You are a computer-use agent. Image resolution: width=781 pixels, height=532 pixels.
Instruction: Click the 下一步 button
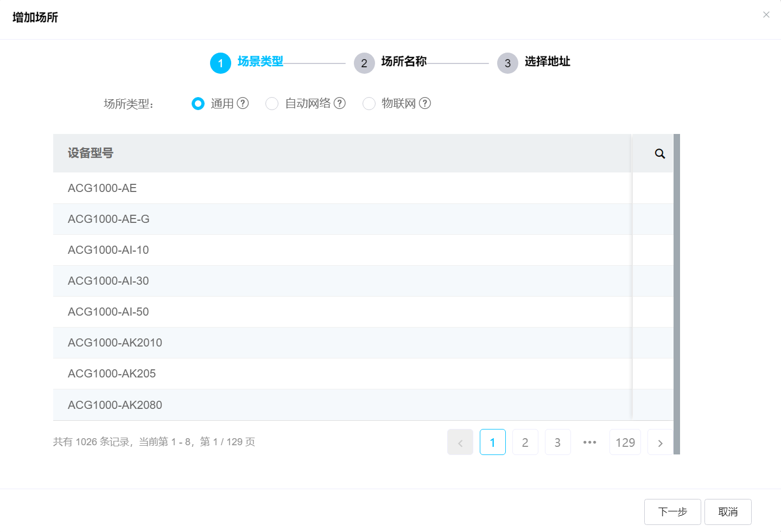(x=672, y=512)
